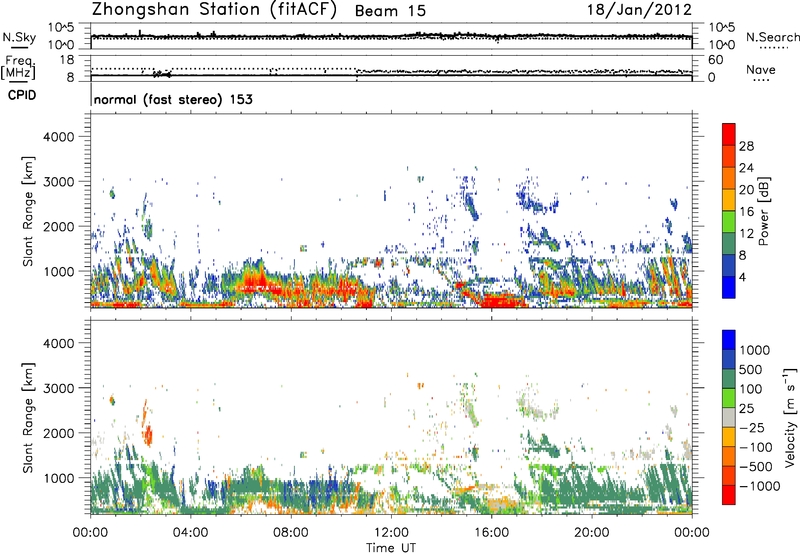Image resolution: width=800 pixels, height=554 pixels.
Task: Click the "Velocity [m s-1]" colorbar title
Action: [789, 417]
